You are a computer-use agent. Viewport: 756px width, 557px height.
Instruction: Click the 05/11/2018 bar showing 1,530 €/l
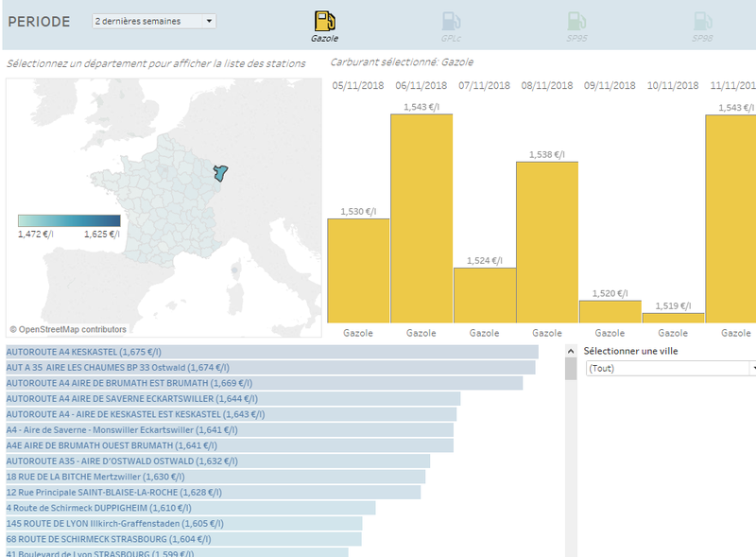[358, 270]
